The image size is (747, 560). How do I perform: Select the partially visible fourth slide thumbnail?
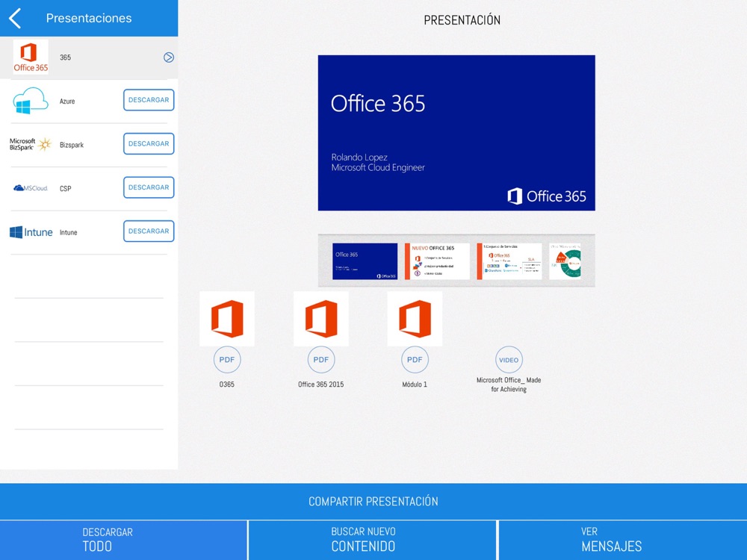[565, 261]
